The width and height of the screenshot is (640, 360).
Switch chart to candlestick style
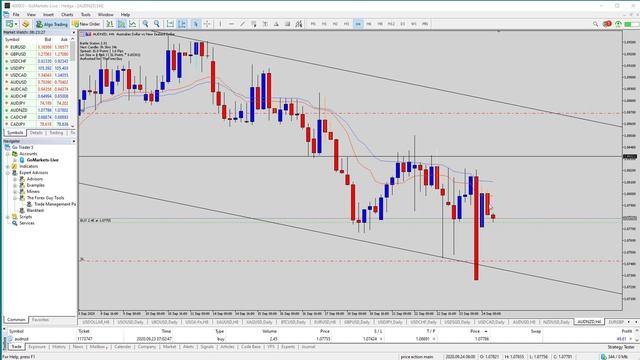point(121,24)
